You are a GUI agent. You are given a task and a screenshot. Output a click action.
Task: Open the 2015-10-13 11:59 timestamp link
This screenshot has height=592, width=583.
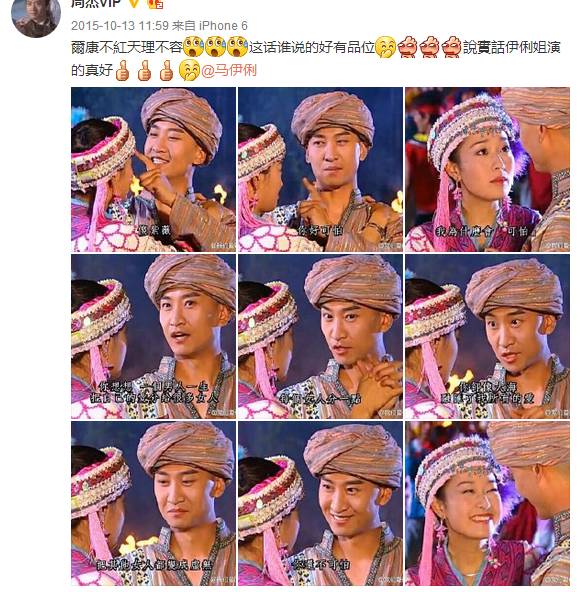pyautogui.click(x=120, y=26)
